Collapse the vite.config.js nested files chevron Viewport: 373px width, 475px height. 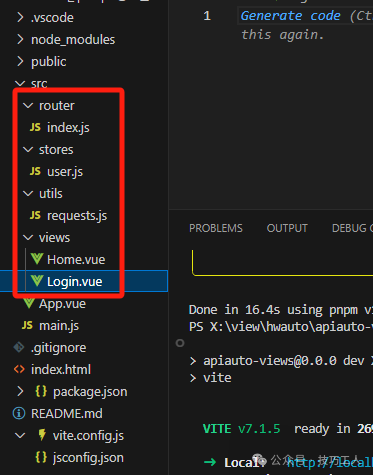click(20, 435)
